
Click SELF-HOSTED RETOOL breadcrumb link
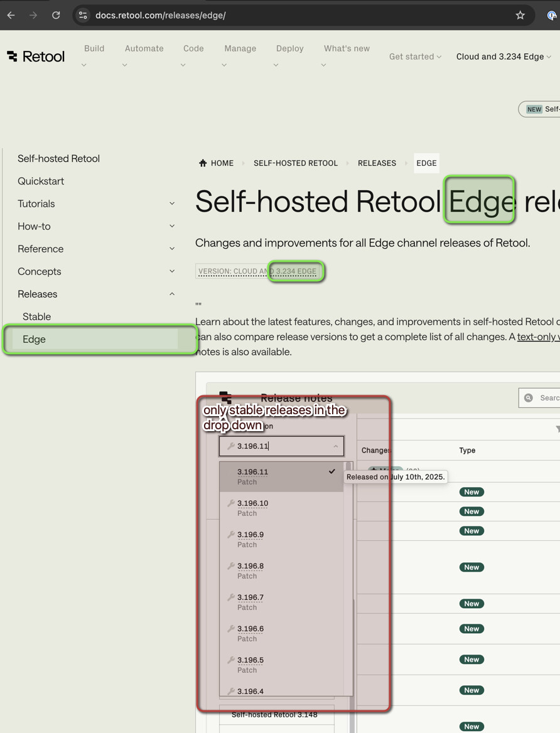[295, 163]
